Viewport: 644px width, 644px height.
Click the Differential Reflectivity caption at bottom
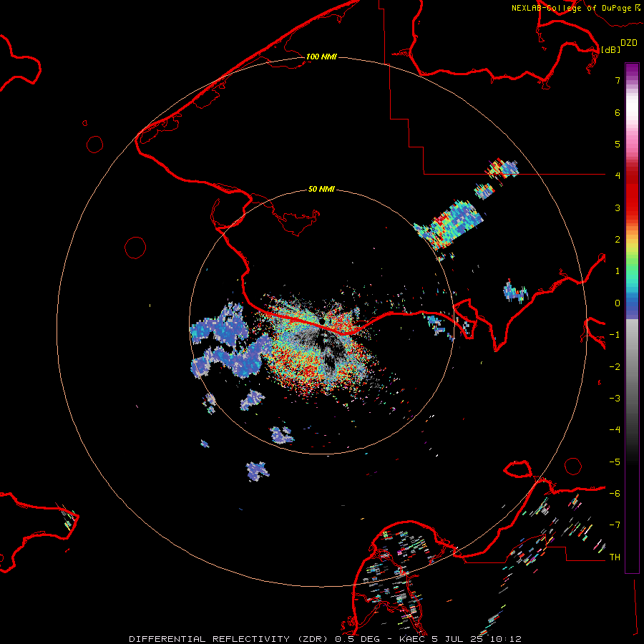coord(325,639)
